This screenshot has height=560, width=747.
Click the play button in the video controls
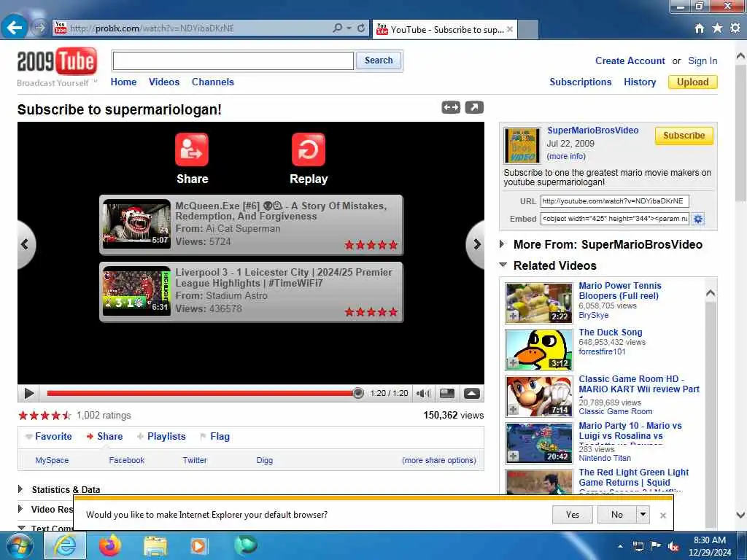(28, 393)
